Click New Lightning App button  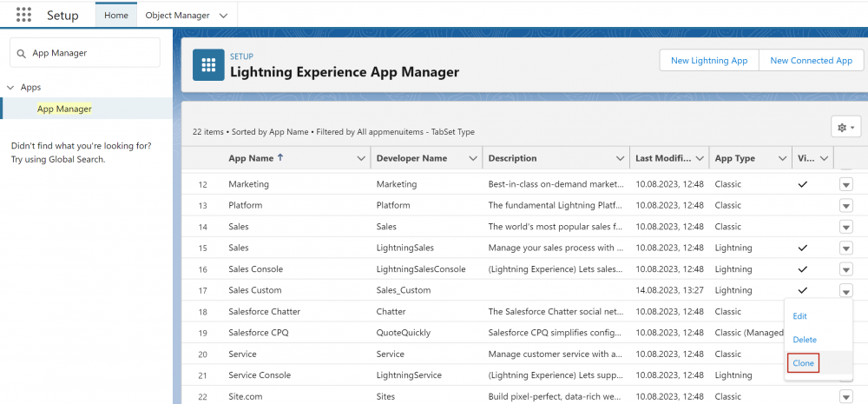(709, 61)
